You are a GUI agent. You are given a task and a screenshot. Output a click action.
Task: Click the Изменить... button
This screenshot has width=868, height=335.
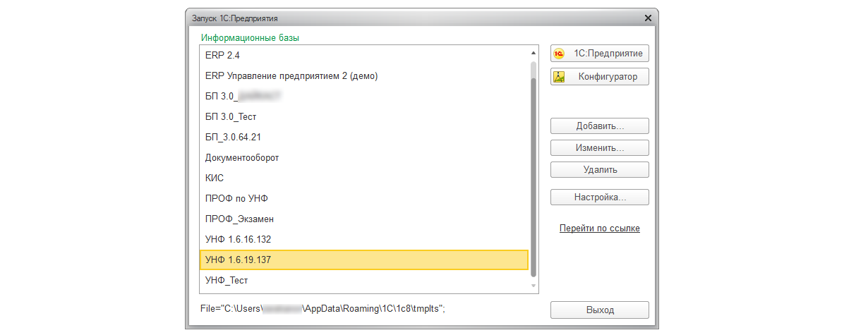pyautogui.click(x=599, y=148)
